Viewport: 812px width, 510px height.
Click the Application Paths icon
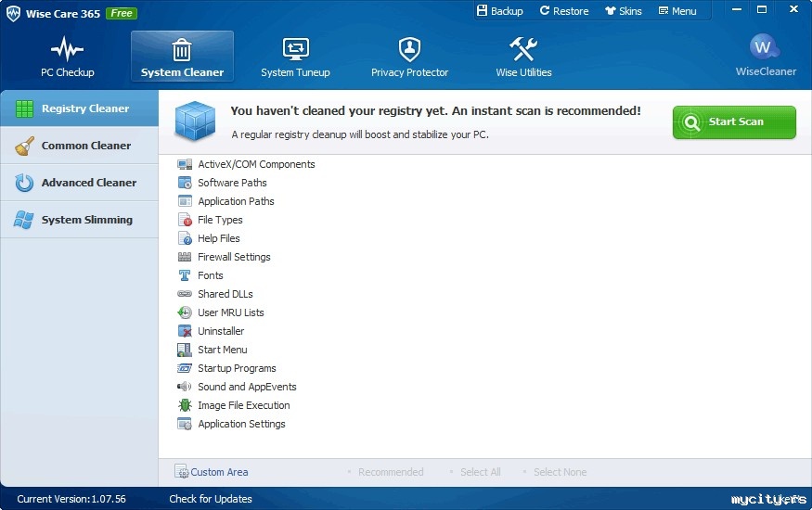(x=185, y=201)
